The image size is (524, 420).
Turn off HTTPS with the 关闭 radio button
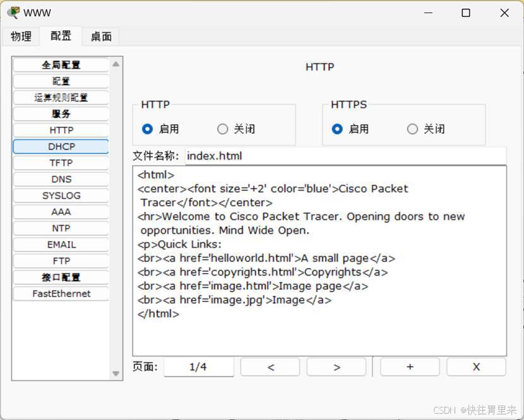pyautogui.click(x=412, y=129)
